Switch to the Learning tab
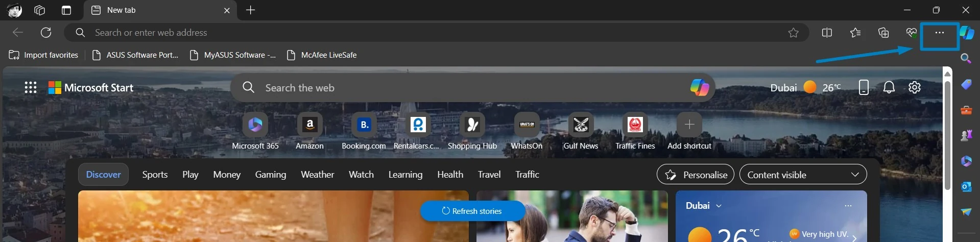This screenshot has height=242, width=980. coord(405,175)
